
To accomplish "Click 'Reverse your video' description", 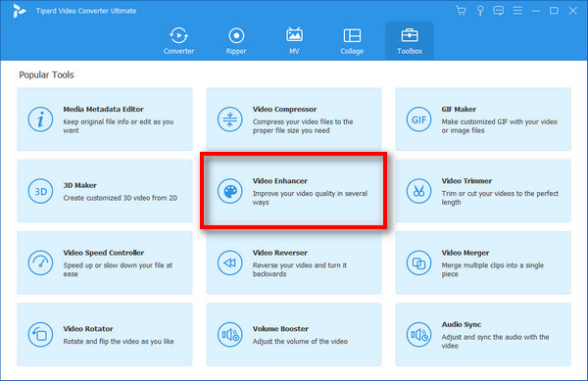I will click(300, 269).
